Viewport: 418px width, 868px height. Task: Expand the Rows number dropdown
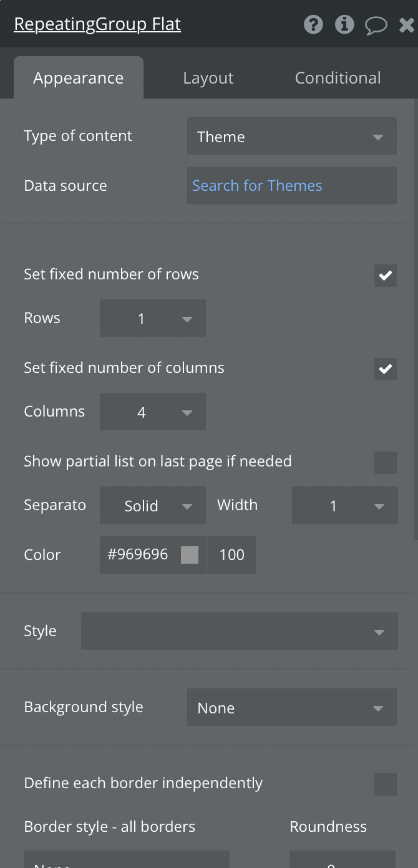(x=152, y=319)
